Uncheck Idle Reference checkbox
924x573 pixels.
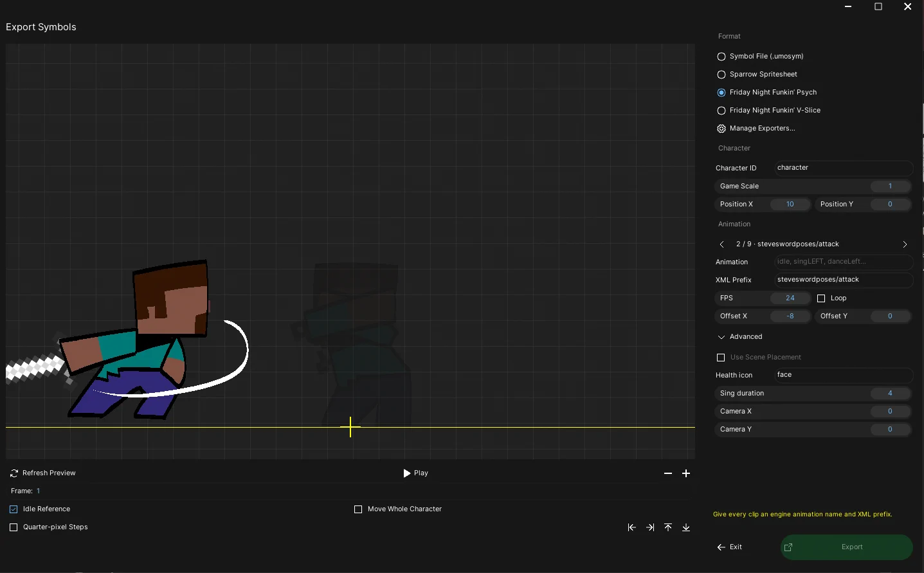pyautogui.click(x=14, y=509)
